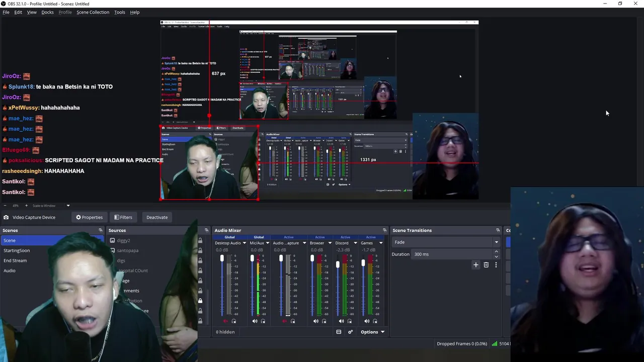Open the View menu
The width and height of the screenshot is (644, 362).
(x=32, y=12)
